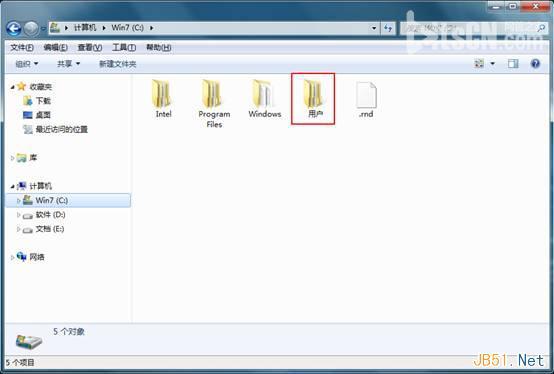
Task: Select 文档 (E:) drive in tree
Action: coord(49,229)
